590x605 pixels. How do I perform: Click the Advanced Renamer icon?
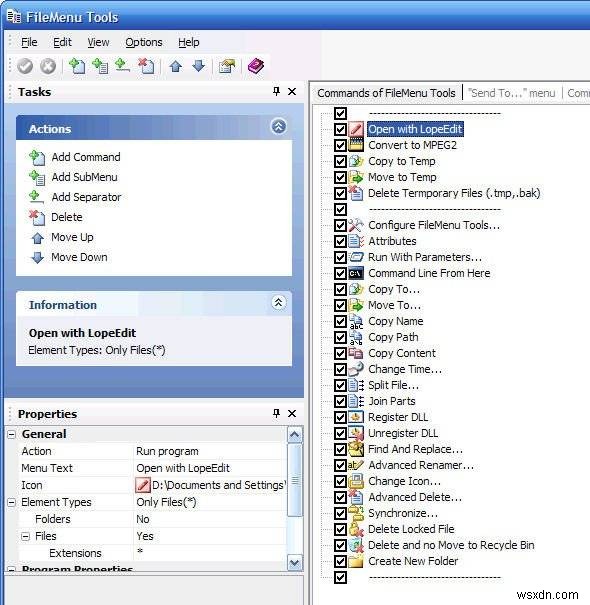coord(356,465)
